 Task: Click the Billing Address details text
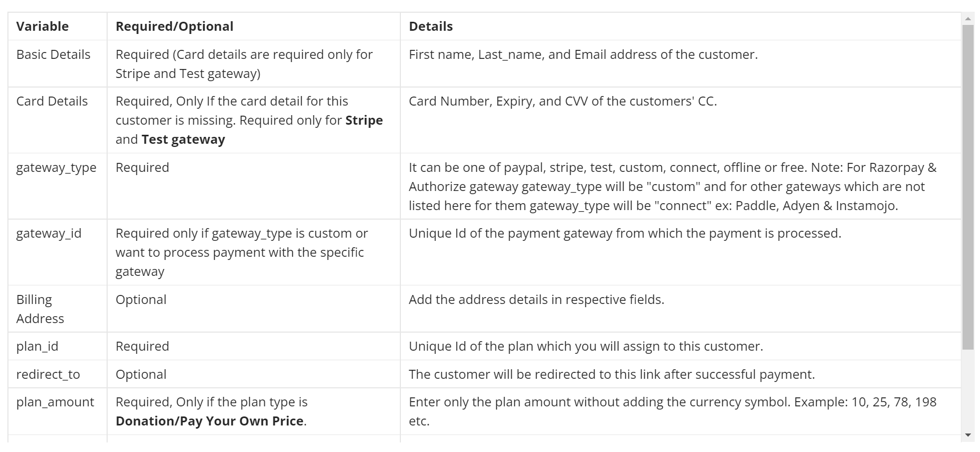coord(536,300)
